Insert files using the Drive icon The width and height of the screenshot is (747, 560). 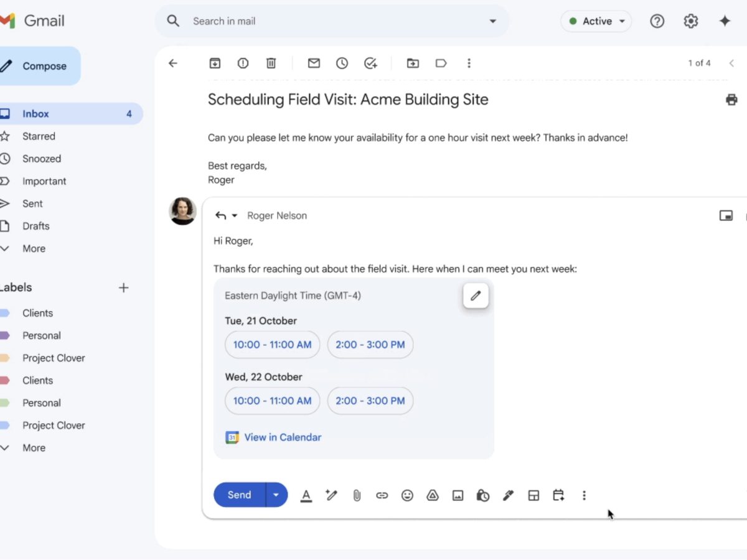433,495
